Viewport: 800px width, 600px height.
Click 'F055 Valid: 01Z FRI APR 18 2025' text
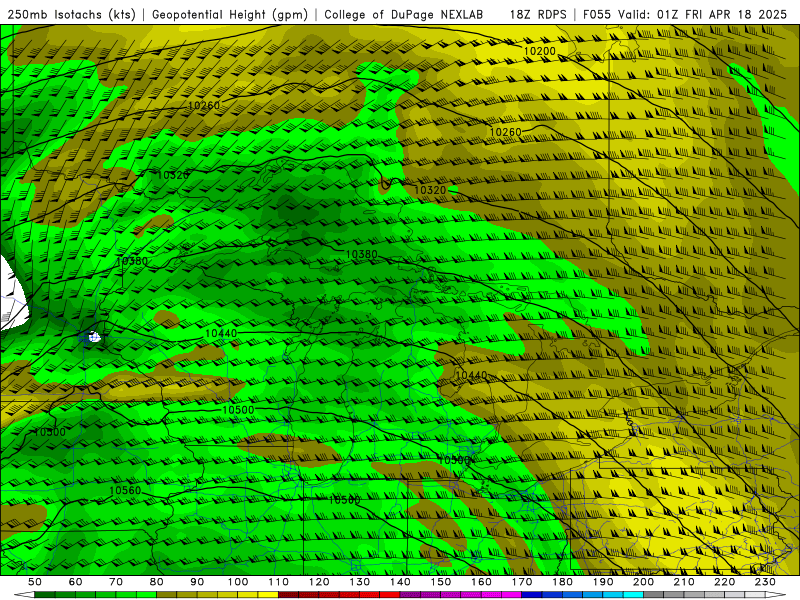685,14
